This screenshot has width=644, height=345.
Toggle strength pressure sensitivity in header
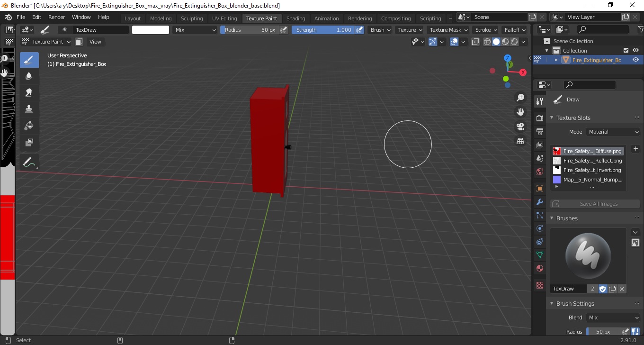[359, 30]
